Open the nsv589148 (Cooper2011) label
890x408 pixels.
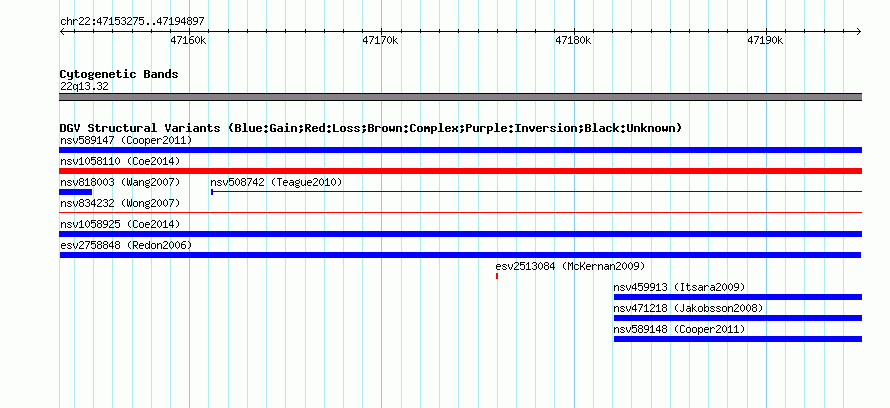679,329
